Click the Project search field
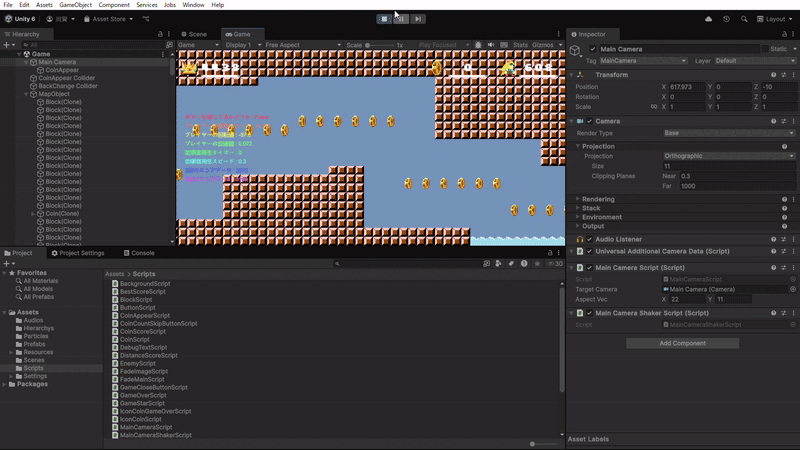 tap(407, 264)
